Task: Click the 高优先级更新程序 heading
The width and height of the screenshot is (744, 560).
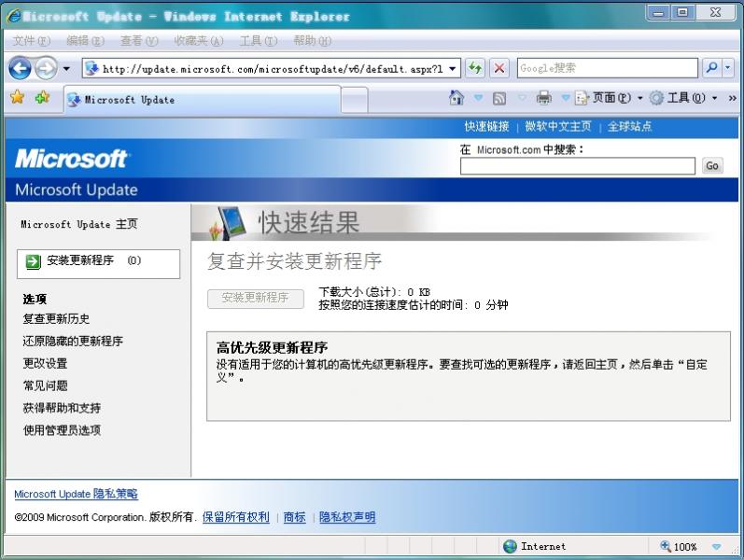Action: click(272, 348)
